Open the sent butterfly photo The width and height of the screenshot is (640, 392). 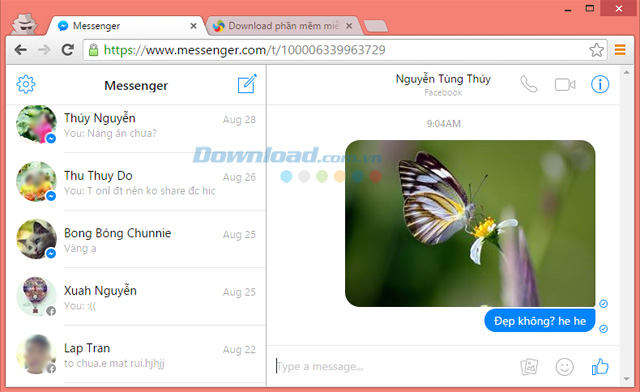tap(470, 223)
